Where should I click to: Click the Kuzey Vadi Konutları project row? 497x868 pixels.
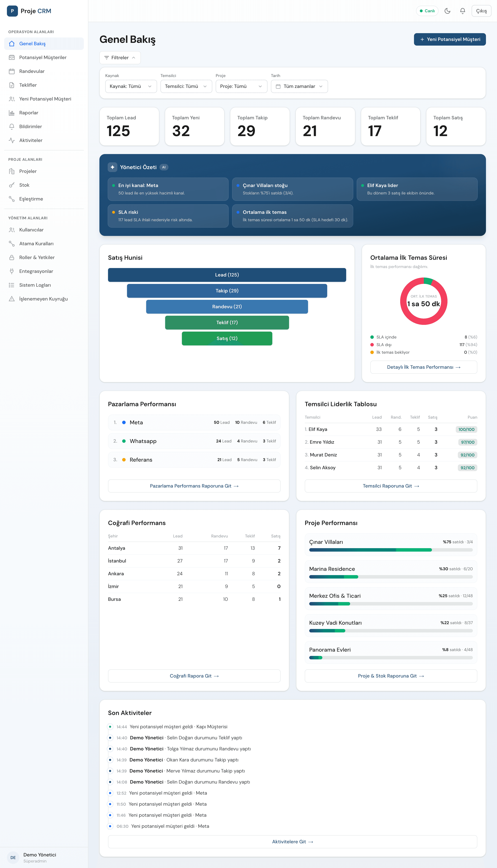click(391, 626)
